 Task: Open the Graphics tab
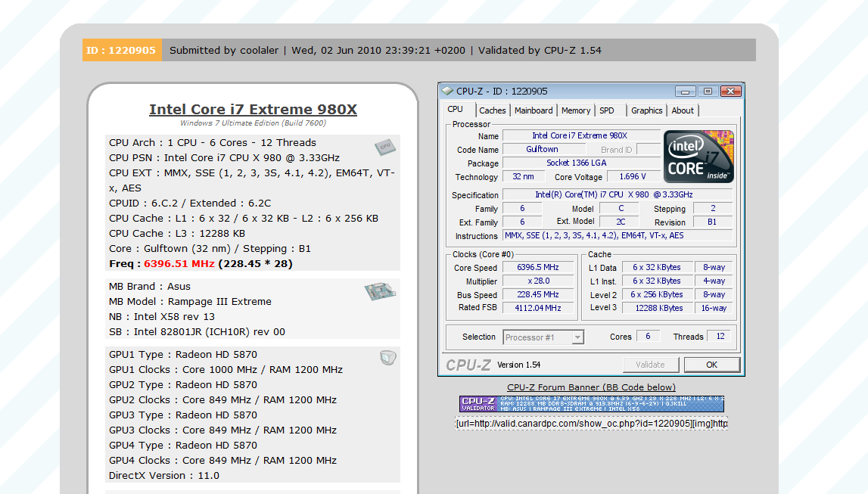pos(646,110)
